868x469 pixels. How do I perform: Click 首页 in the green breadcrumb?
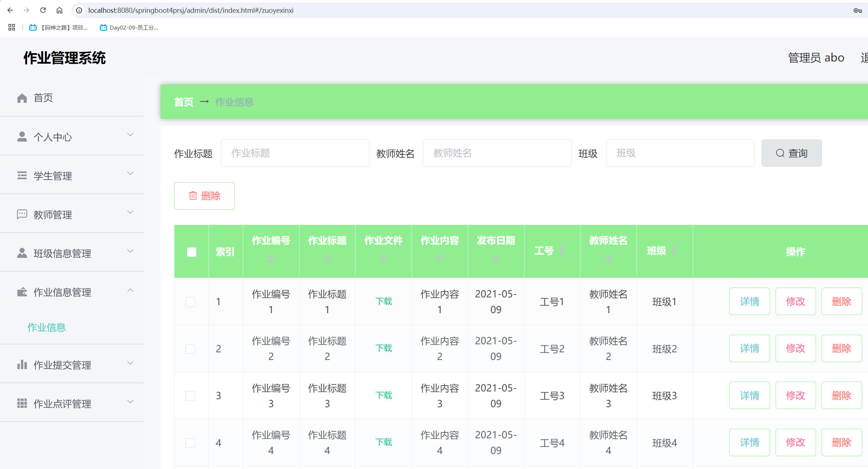(183, 102)
